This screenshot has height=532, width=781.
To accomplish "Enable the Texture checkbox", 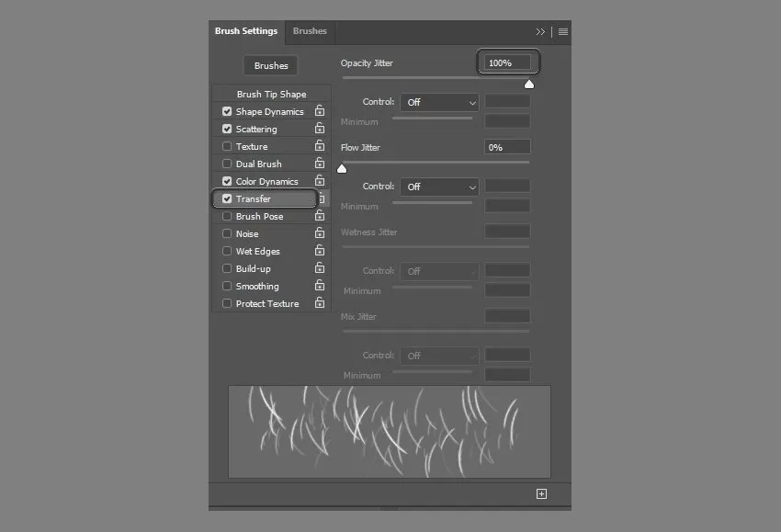I will [227, 147].
